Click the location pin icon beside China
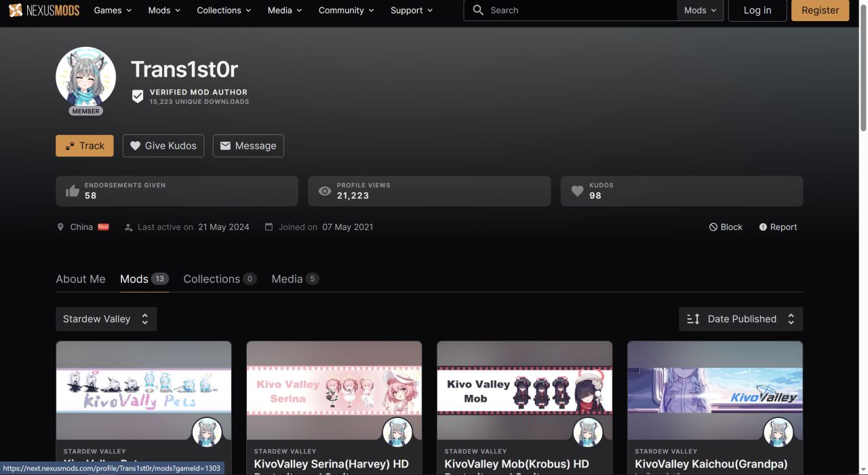 pyautogui.click(x=60, y=227)
